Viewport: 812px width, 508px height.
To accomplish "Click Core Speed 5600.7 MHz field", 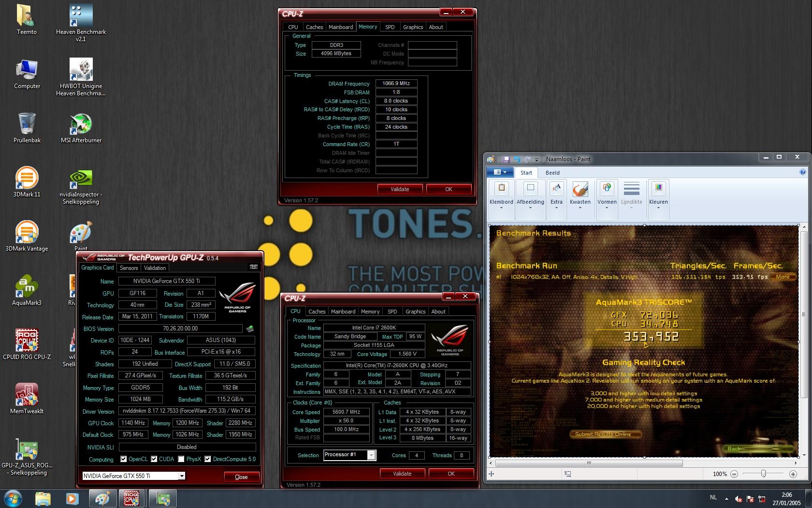I will click(346, 412).
